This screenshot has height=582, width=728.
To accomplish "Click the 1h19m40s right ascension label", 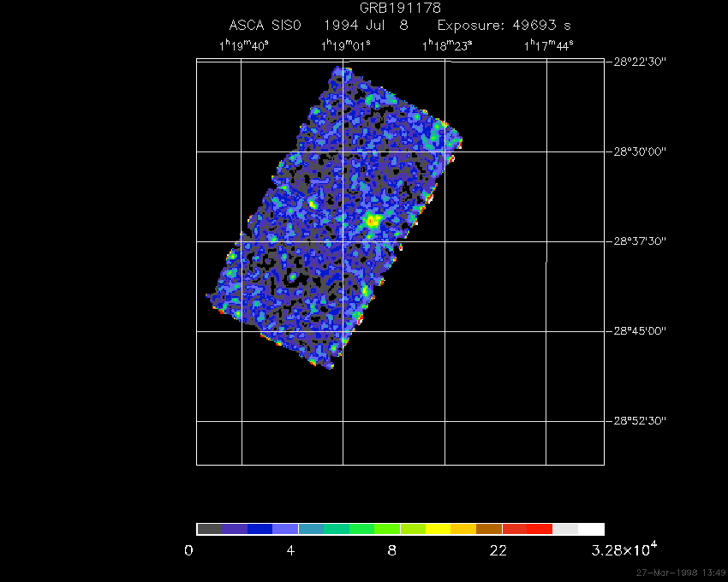I will (x=243, y=45).
